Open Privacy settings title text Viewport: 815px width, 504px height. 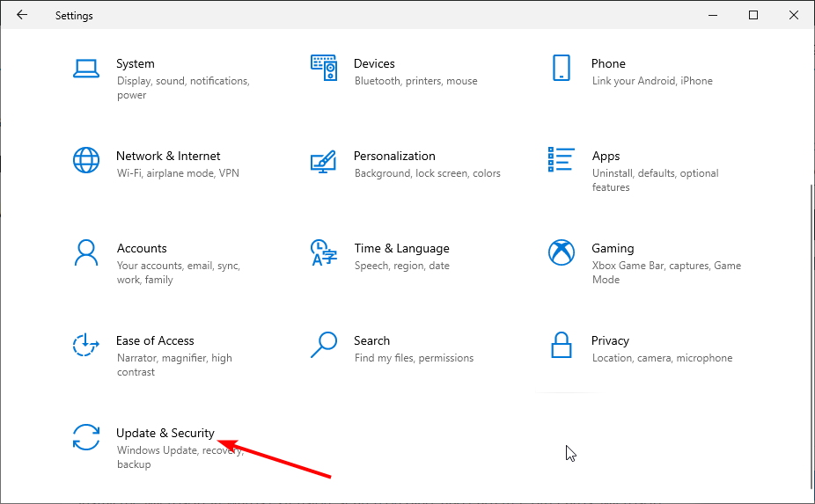pyautogui.click(x=610, y=341)
